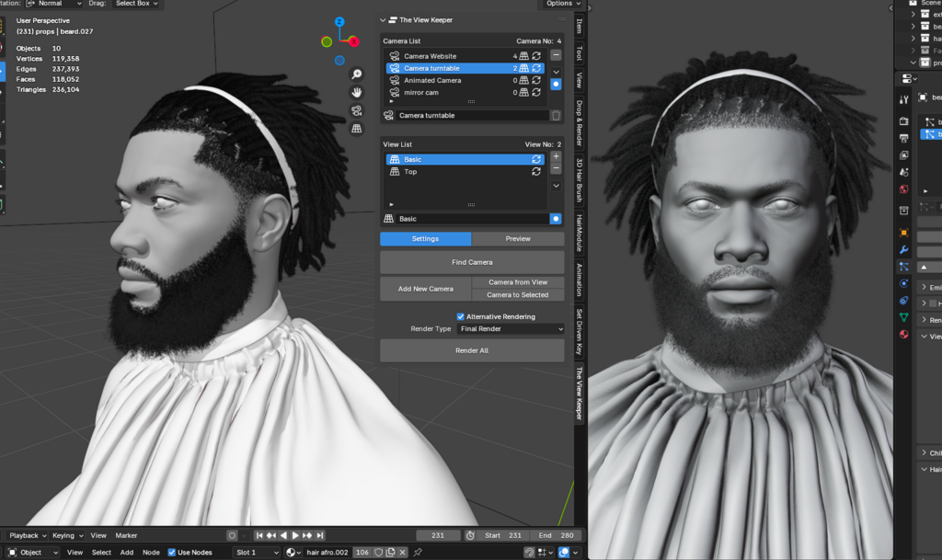942x560 pixels.
Task: Open the Modifiers wrench properties icon
Action: pyautogui.click(x=903, y=249)
